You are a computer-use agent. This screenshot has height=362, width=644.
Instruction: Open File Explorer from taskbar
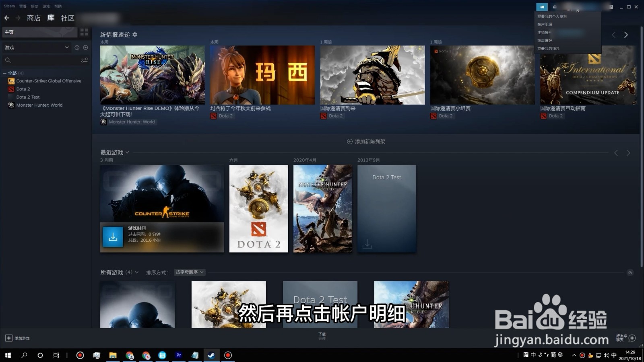(x=113, y=355)
